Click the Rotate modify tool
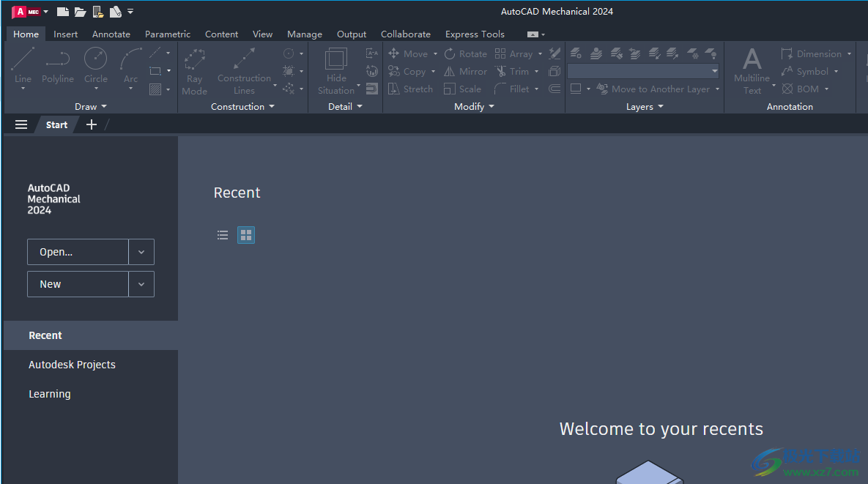 pos(467,53)
